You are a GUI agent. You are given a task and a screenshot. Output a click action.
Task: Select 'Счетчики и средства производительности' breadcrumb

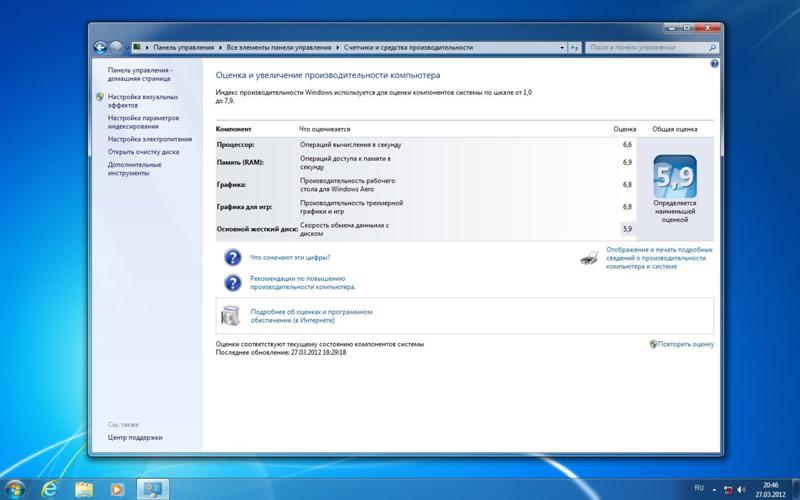408,47
